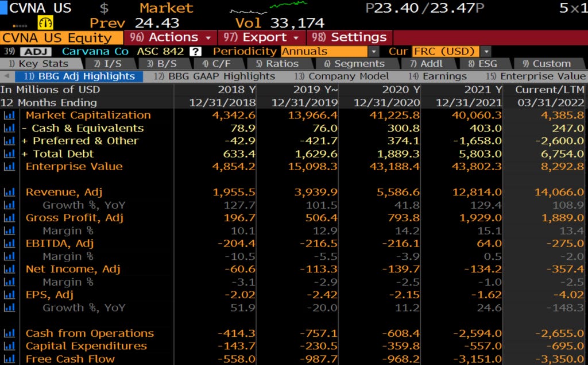Image resolution: width=588 pixels, height=365 pixels.
Task: Open chart icon for Cash from Operations row
Action: 9,333
